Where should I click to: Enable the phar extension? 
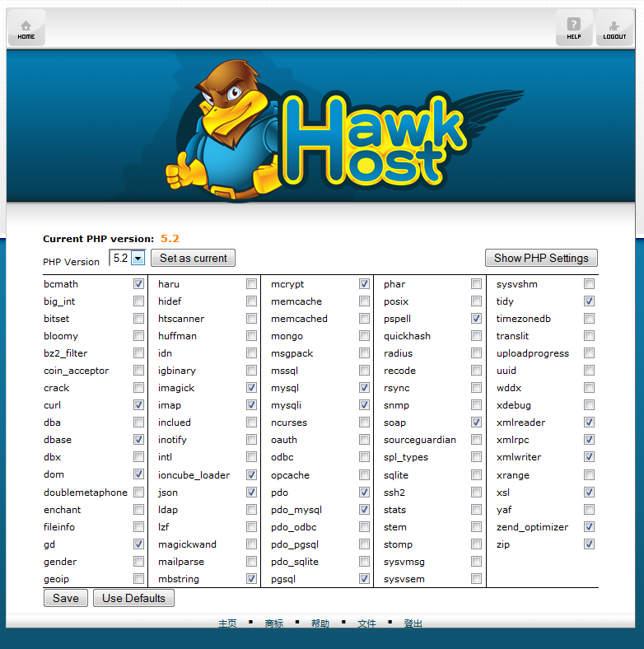(x=476, y=284)
